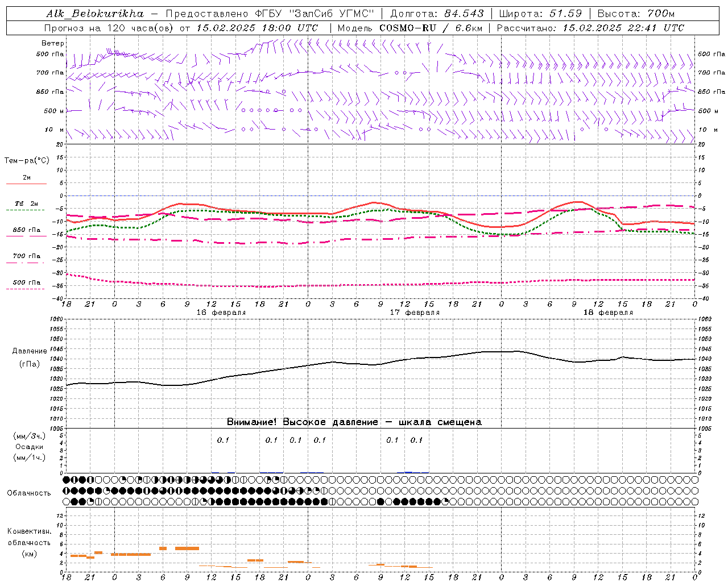Click 'Прогноз на 120 часа(ов)' forecast text

point(109,28)
